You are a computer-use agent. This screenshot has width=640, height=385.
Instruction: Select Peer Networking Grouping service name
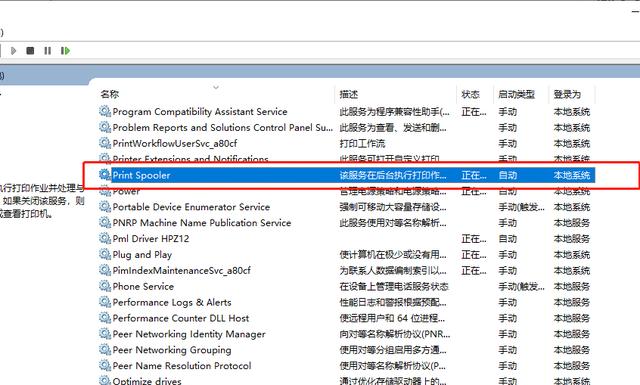[x=172, y=350]
